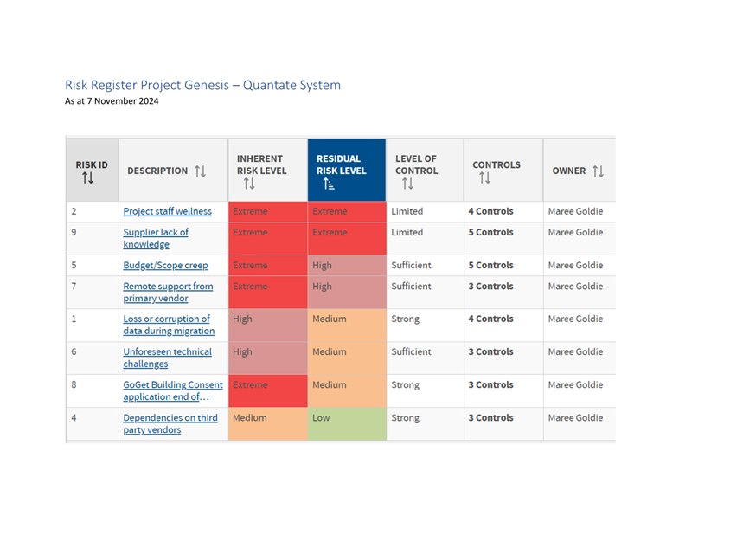The width and height of the screenshot is (756, 535).
Task: Sort by Owner arrows icon
Action: (x=598, y=171)
